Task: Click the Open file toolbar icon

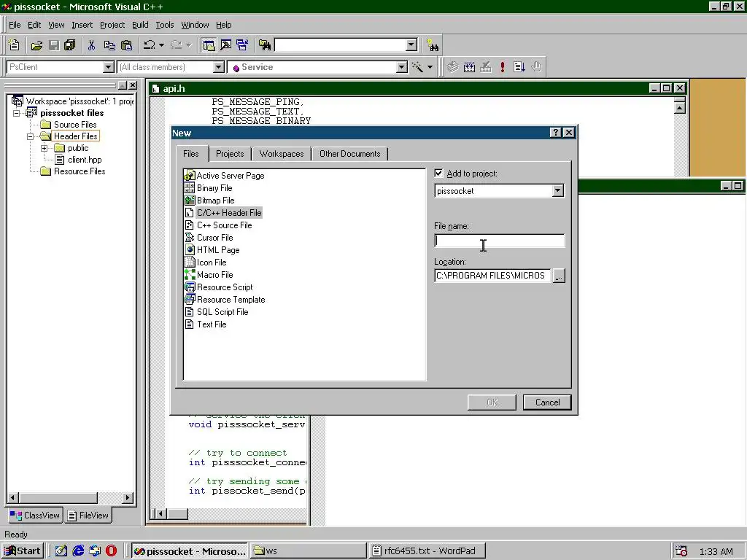Action: 36,45
